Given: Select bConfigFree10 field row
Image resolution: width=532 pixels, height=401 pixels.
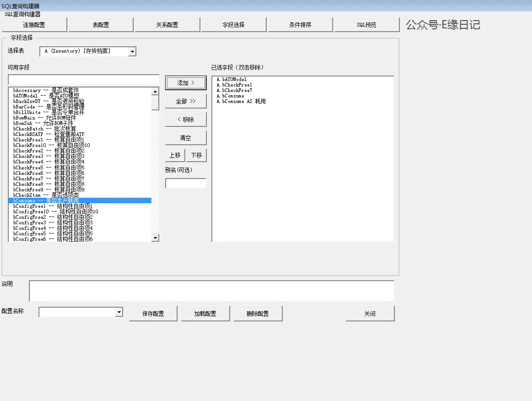Looking at the screenshot, I should coord(80,211).
